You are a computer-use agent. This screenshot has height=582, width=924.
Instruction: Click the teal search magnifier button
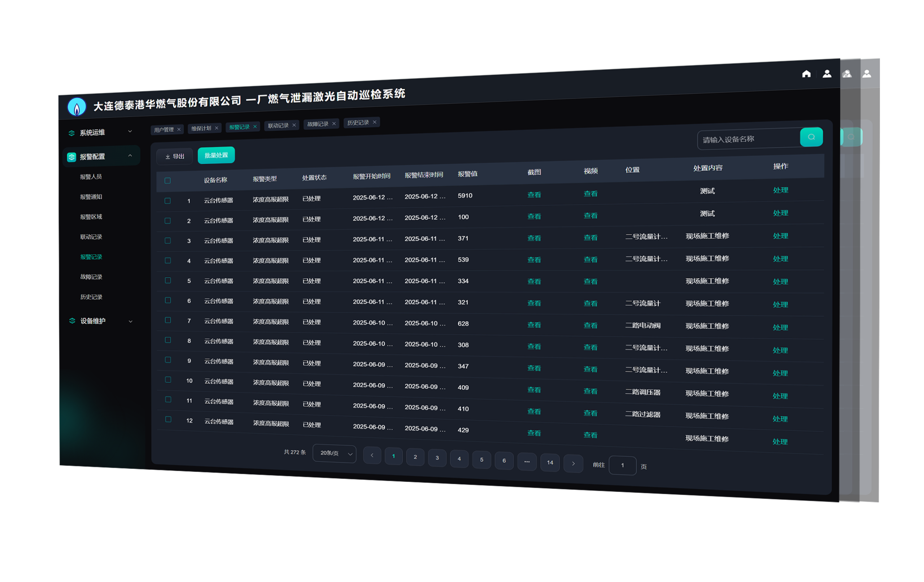coord(811,137)
